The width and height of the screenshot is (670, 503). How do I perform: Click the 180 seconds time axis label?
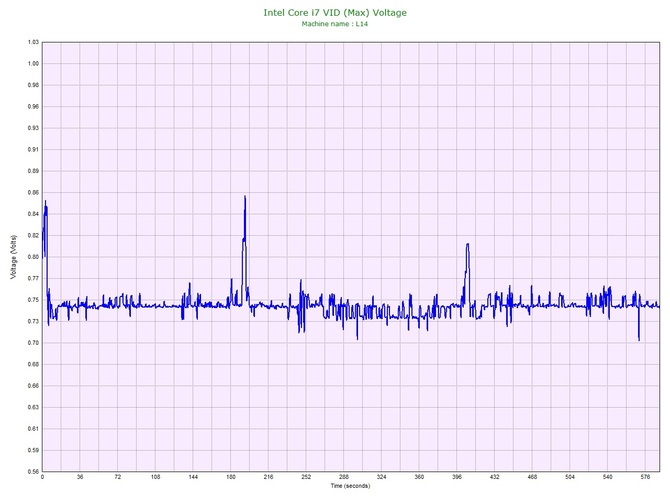point(231,477)
